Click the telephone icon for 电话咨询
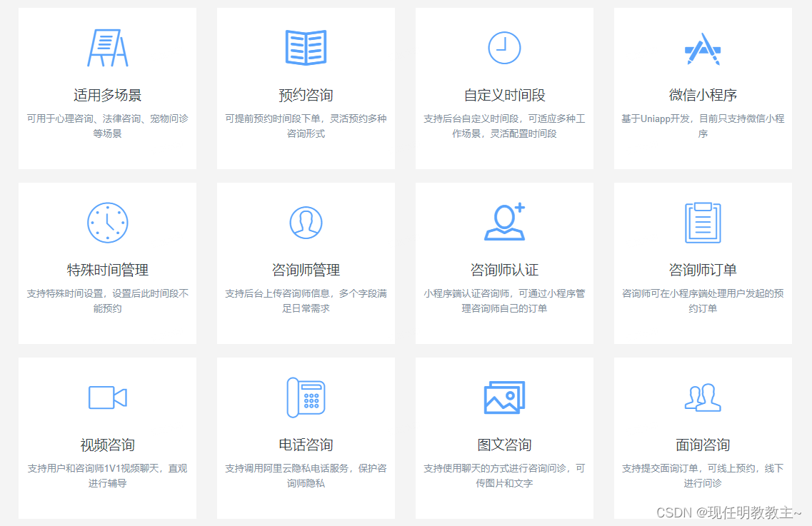Image resolution: width=812 pixels, height=526 pixels. click(x=306, y=398)
